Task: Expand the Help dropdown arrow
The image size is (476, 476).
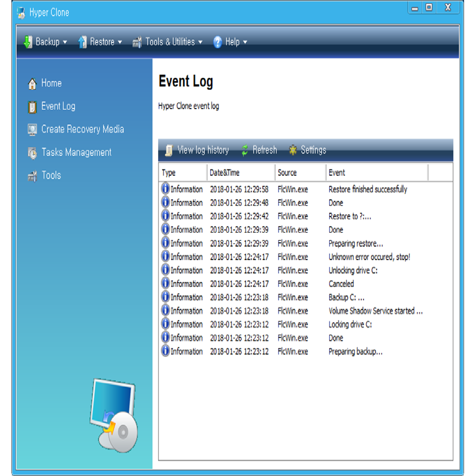Action: click(245, 42)
